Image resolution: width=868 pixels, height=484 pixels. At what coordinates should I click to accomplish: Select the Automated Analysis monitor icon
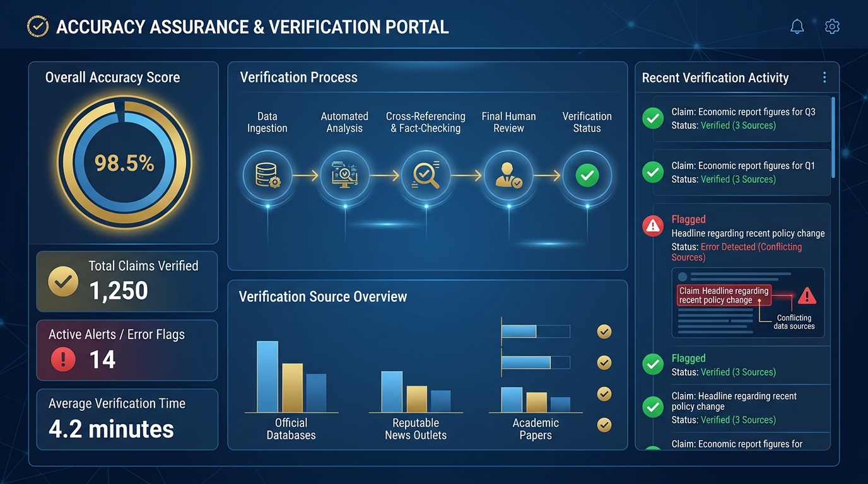[x=344, y=175]
